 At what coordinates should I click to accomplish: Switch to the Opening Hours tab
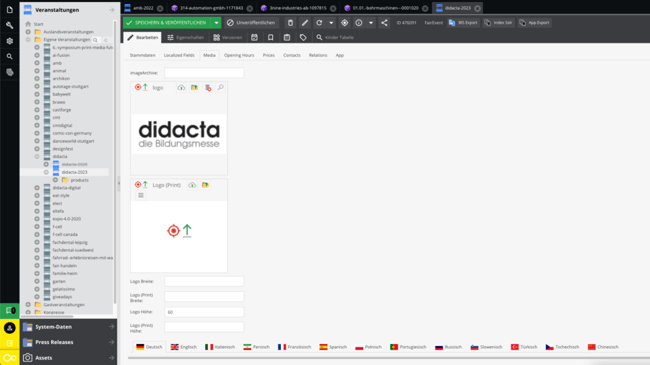click(x=239, y=55)
